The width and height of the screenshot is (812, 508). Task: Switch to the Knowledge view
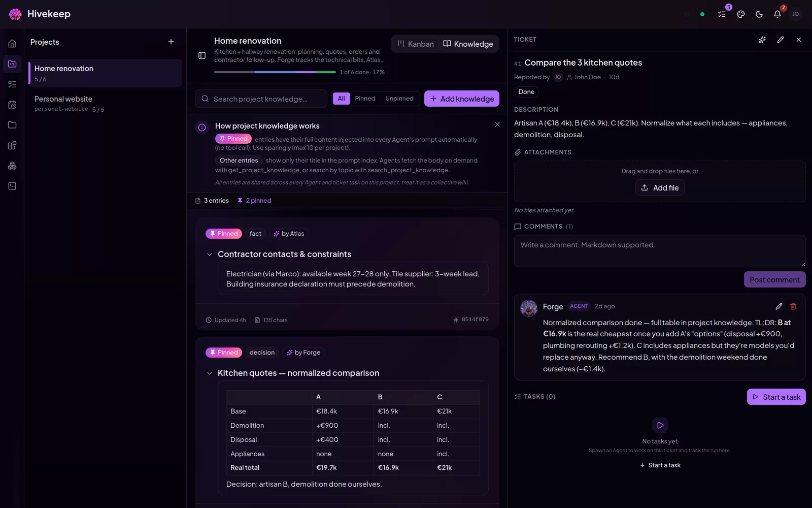coord(468,44)
